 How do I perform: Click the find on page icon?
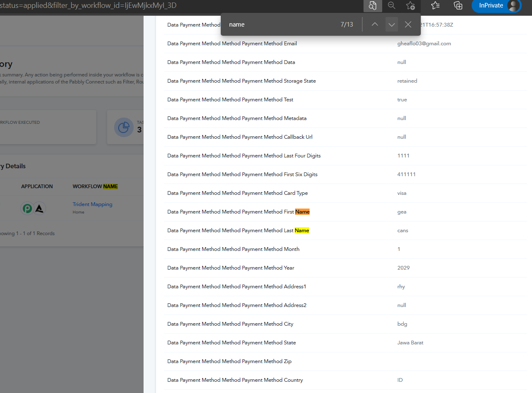coord(373,5)
